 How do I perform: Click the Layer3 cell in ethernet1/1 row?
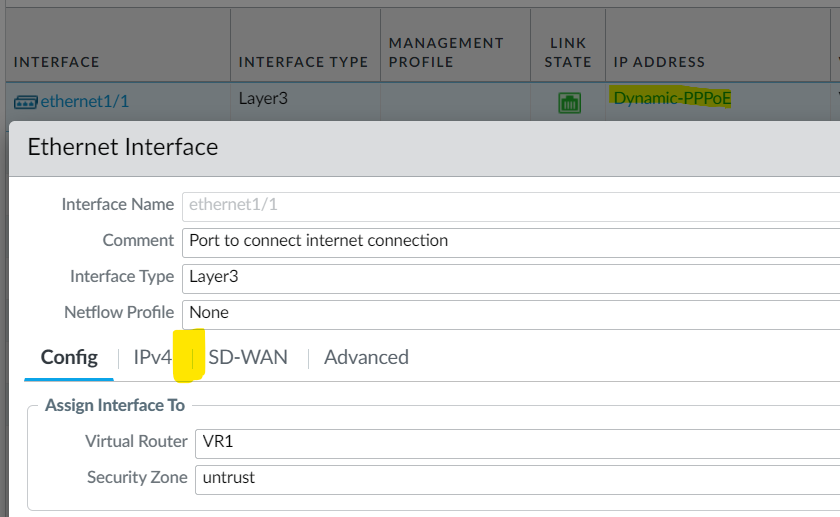pos(262,99)
